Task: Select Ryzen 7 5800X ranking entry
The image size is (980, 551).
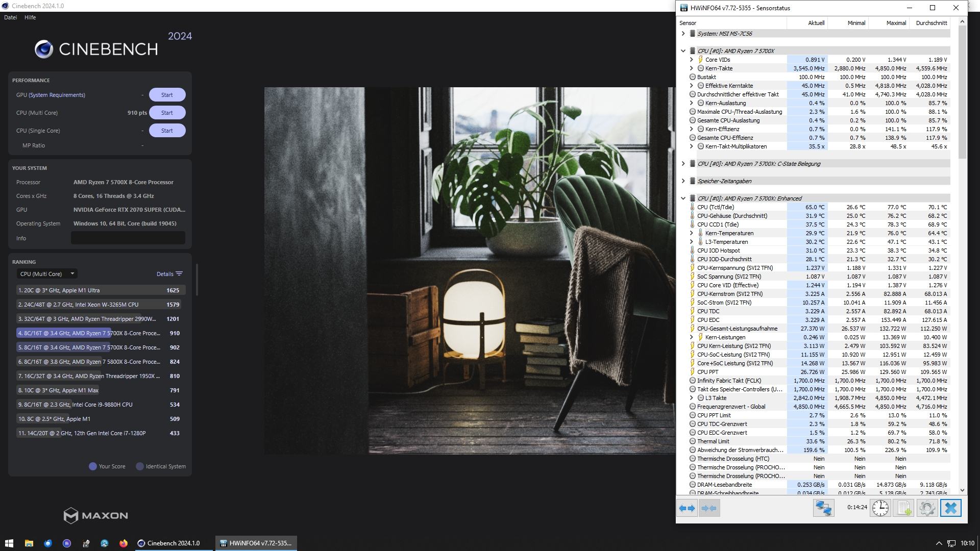Action: point(101,362)
